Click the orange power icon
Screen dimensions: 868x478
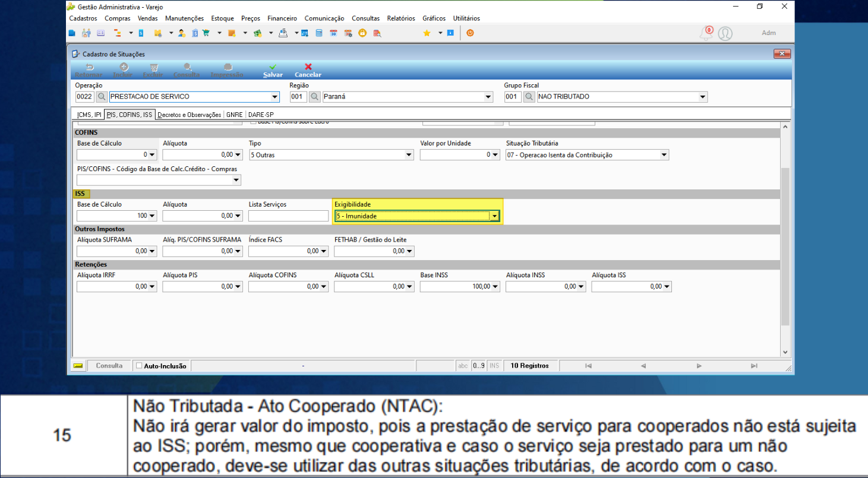470,33
